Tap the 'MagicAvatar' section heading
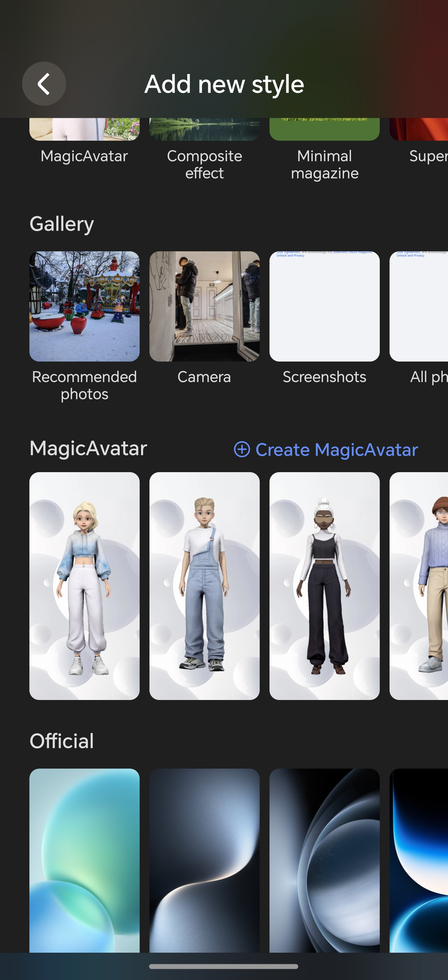The width and height of the screenshot is (448, 980). 88,448
